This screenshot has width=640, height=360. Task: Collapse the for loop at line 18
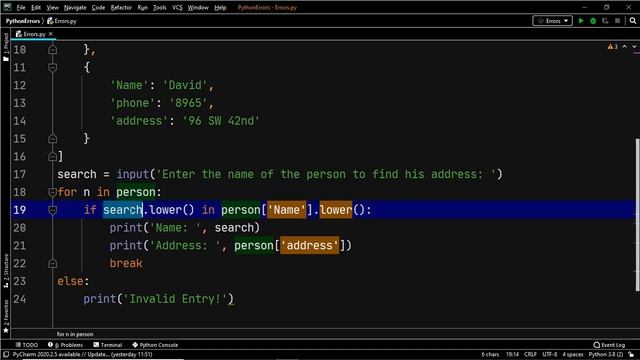[x=52, y=192]
